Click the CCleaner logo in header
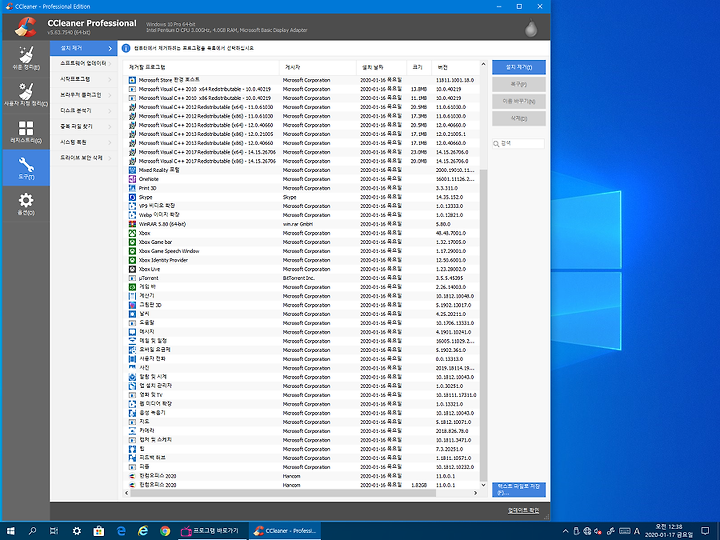720x540 pixels. 25,27
